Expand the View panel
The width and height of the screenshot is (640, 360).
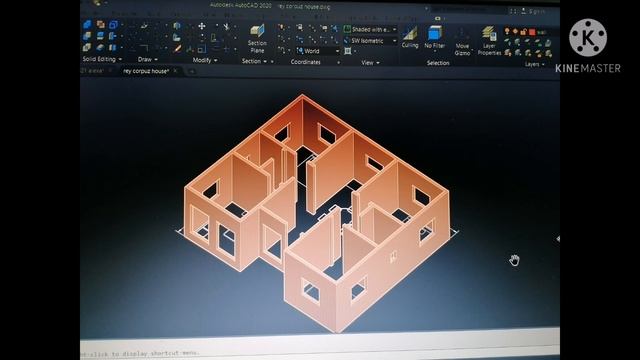click(370, 62)
